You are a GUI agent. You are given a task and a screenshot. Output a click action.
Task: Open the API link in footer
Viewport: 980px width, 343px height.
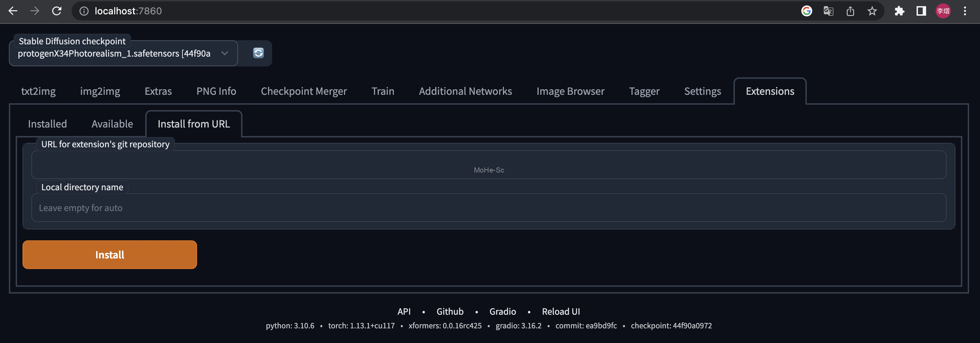(404, 311)
